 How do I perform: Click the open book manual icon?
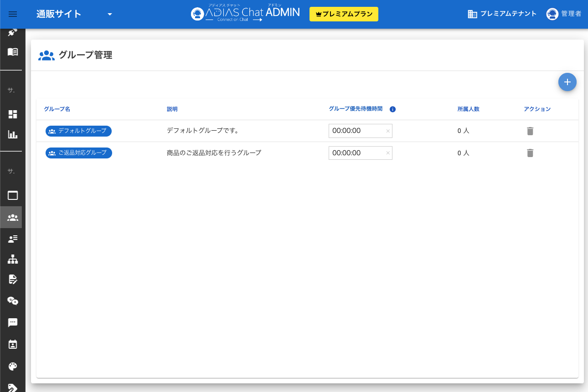coord(13,52)
